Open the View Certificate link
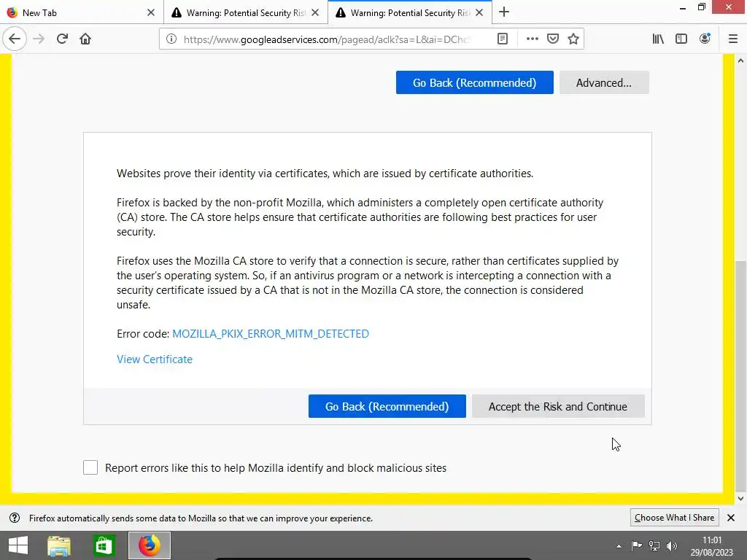Viewport: 747px width, 560px height. (155, 359)
